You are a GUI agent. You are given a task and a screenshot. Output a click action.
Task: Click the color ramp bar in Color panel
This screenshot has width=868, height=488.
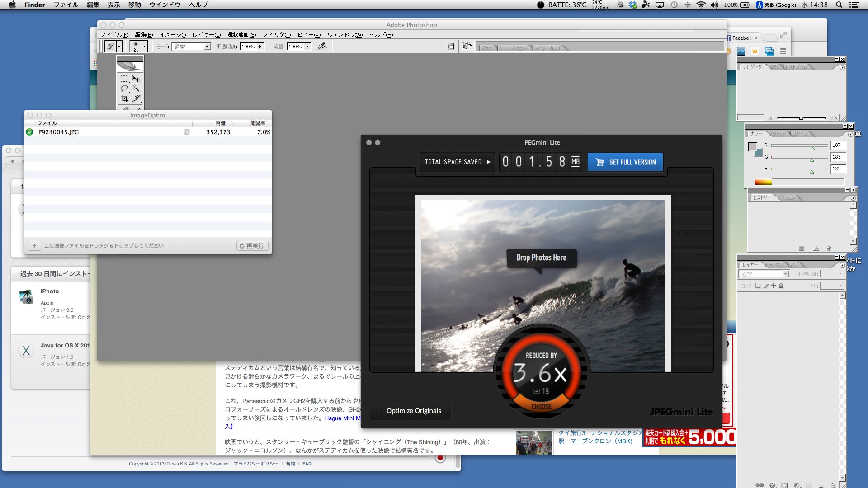[x=799, y=182]
